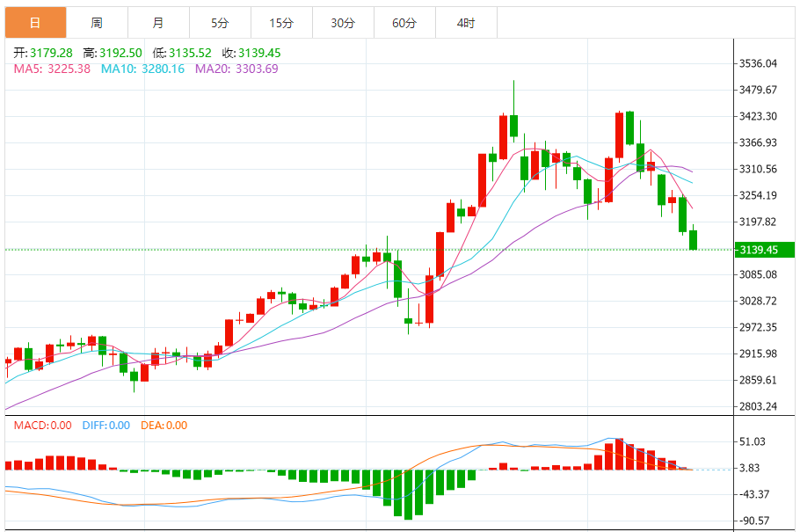Open the 5分 timeframe tab
This screenshot has height=532, width=800.
(x=220, y=23)
